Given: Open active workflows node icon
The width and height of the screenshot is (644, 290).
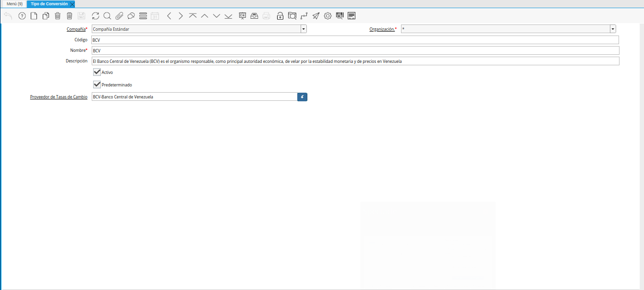Looking at the screenshot, I should [304, 16].
